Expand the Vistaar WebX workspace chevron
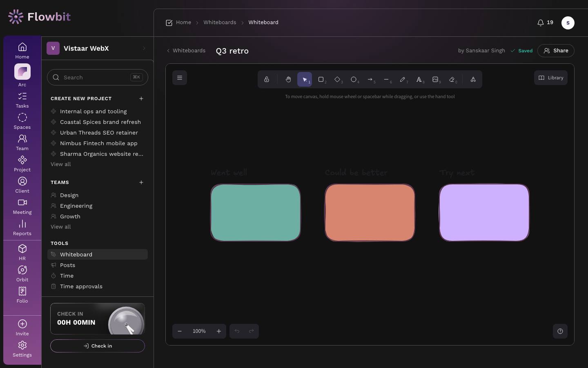The width and height of the screenshot is (588, 368). click(144, 48)
